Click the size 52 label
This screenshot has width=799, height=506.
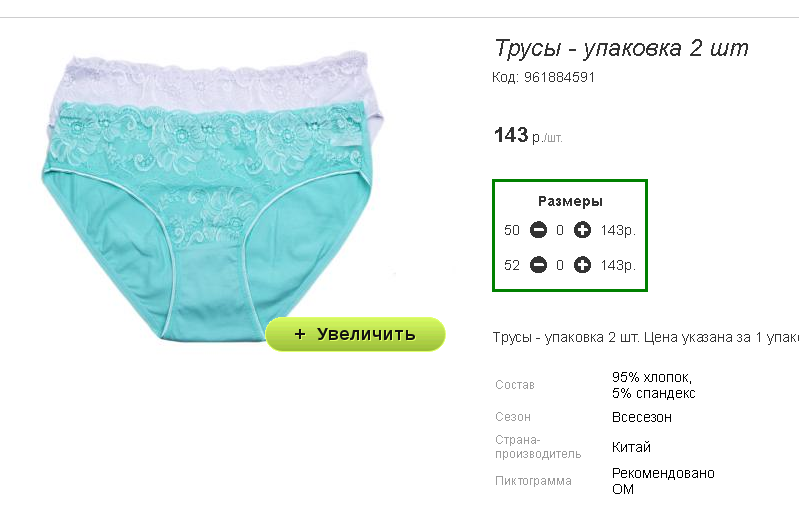tap(512, 265)
